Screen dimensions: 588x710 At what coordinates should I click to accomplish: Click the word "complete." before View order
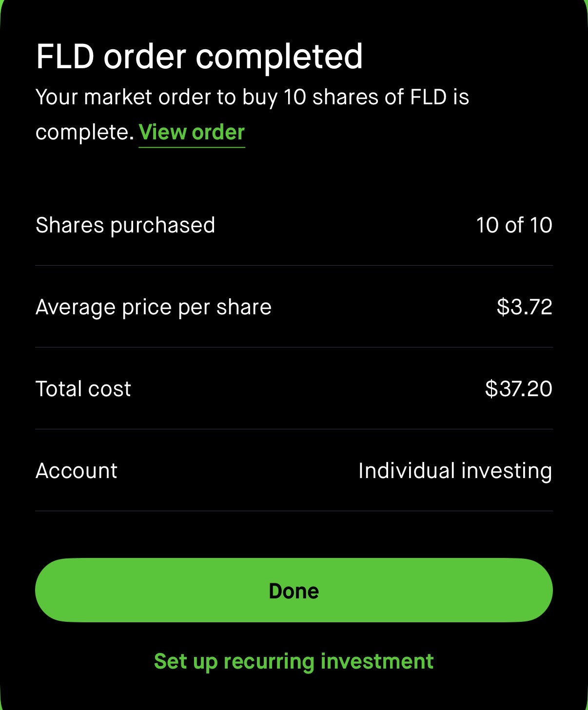tap(85, 133)
